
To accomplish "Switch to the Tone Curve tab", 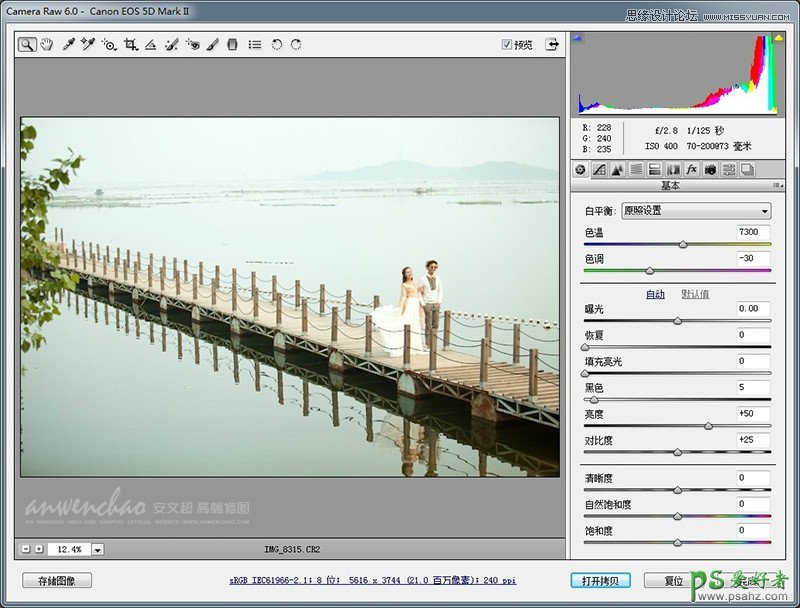I will coord(599,170).
